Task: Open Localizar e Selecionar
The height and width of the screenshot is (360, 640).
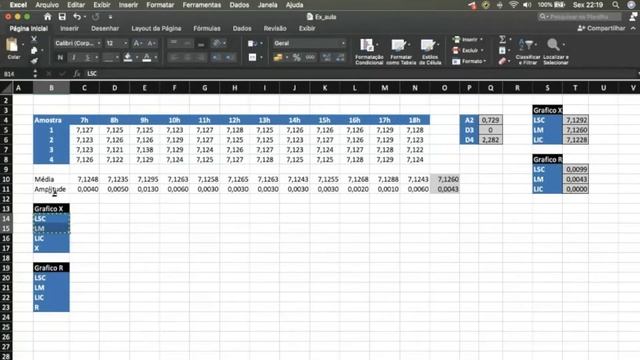Action: click(x=556, y=51)
